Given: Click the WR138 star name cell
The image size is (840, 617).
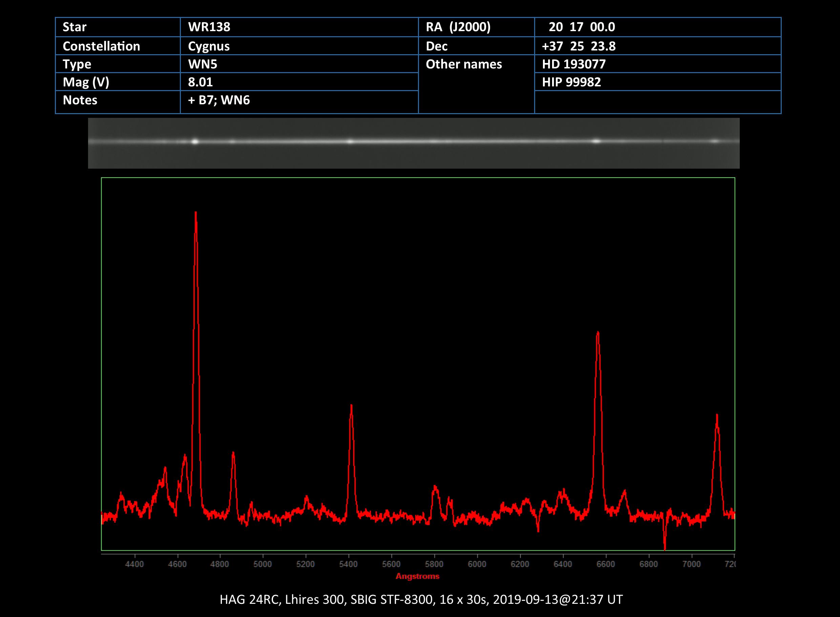Looking at the screenshot, I should pos(209,27).
